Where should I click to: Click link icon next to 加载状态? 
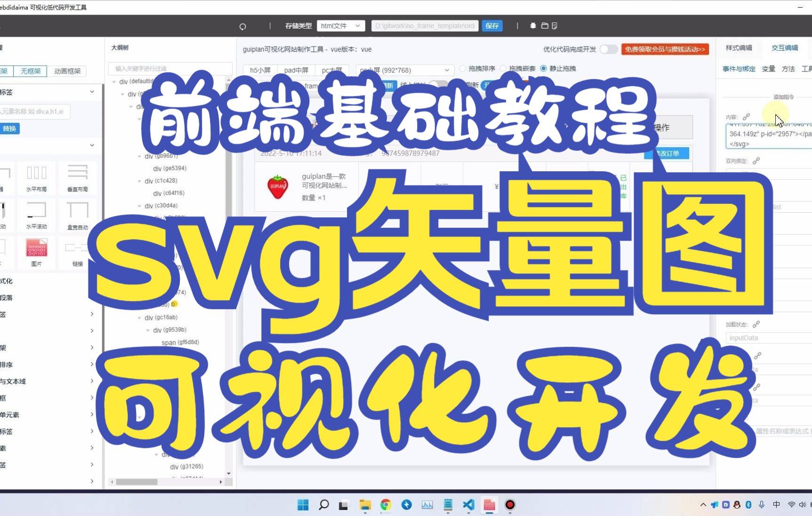point(756,324)
